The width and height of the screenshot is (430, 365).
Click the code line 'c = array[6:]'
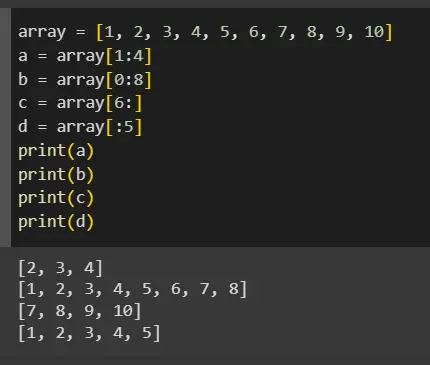coord(80,103)
